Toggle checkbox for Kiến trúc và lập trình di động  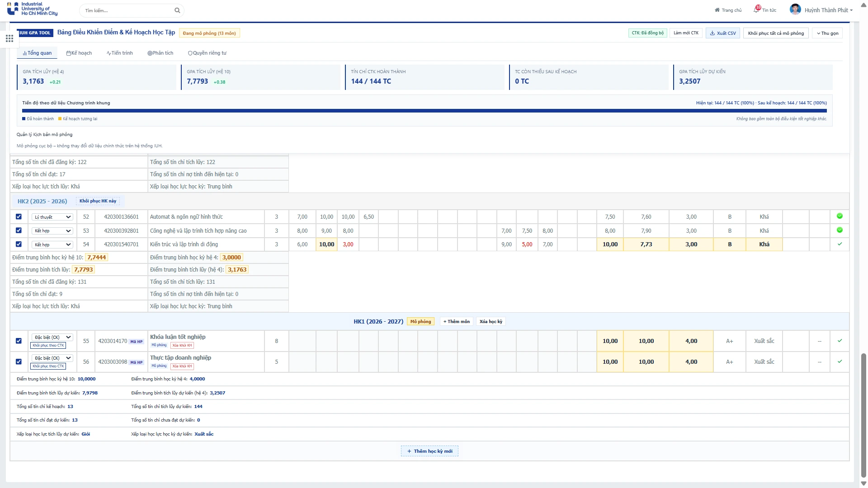click(19, 244)
